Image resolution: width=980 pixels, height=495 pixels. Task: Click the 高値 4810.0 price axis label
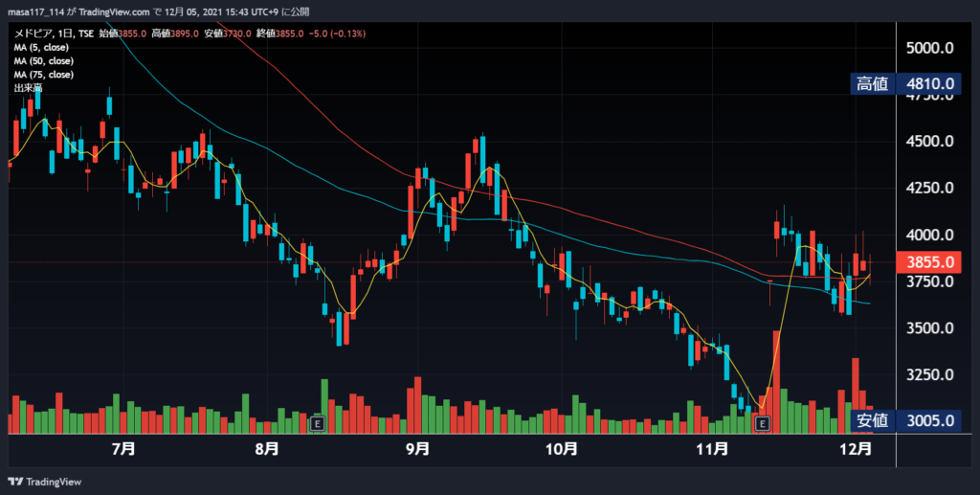click(905, 83)
